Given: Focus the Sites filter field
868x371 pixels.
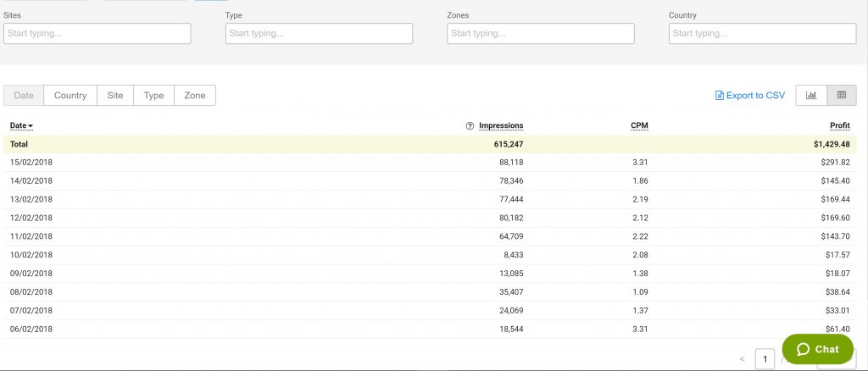Looking at the screenshot, I should tap(97, 34).
